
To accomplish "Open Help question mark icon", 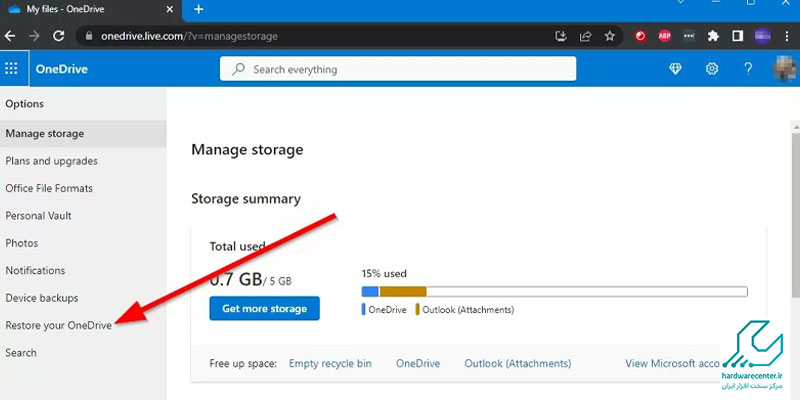I will [748, 69].
